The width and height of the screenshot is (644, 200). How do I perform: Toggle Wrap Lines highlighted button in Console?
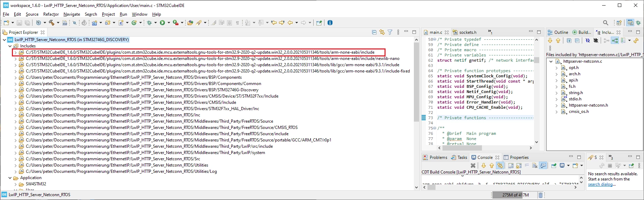pos(500,166)
